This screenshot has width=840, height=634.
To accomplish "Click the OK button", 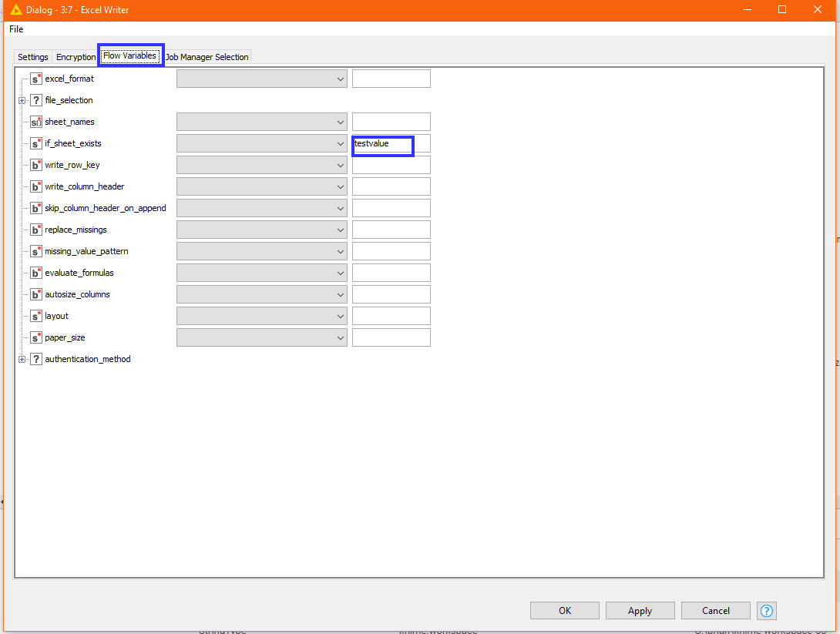I will 564,610.
